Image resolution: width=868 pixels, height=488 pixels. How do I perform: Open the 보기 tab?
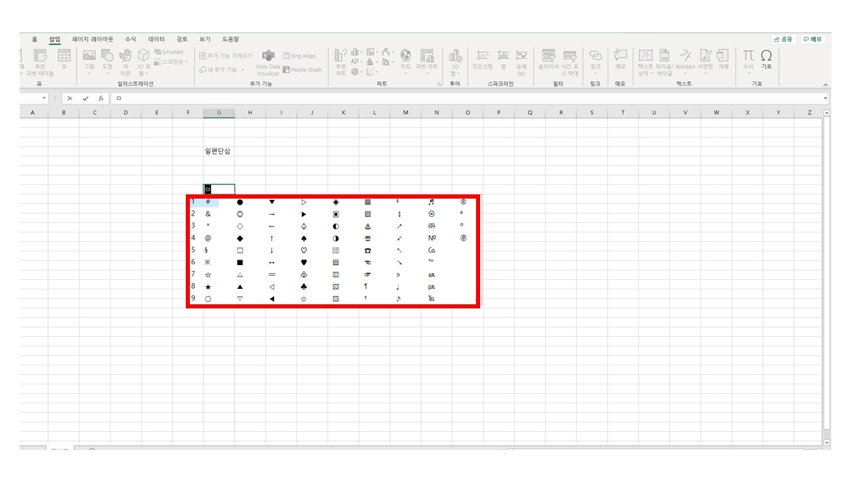205,39
